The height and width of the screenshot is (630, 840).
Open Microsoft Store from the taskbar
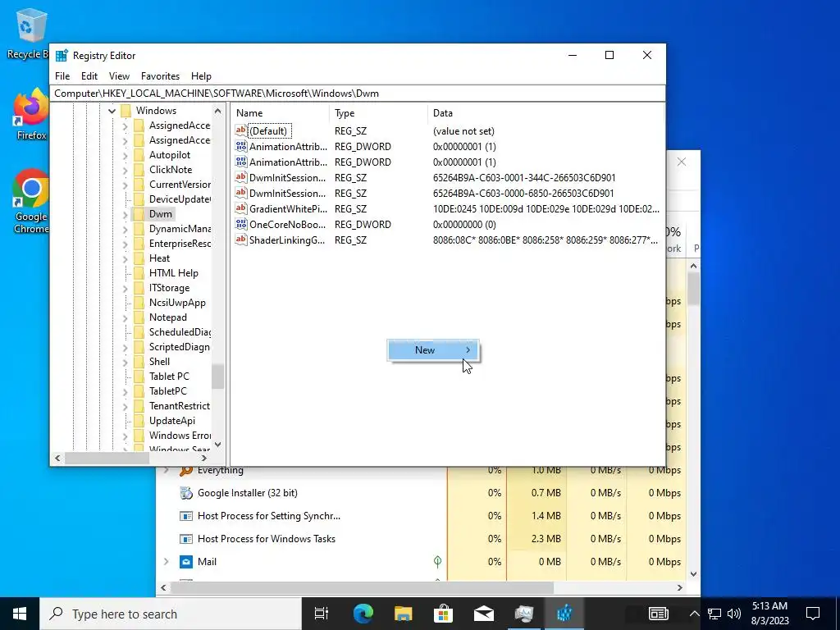coord(443,614)
